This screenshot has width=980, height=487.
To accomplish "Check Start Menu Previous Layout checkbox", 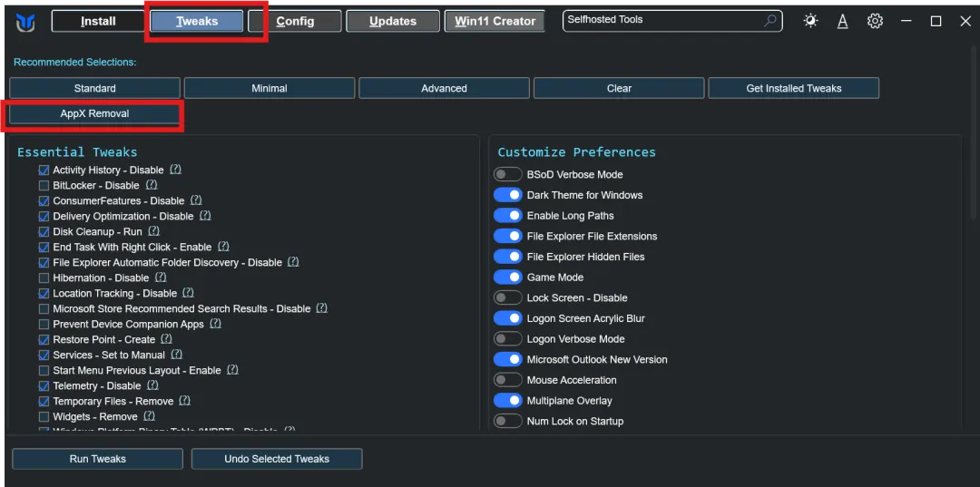I will tap(44, 370).
